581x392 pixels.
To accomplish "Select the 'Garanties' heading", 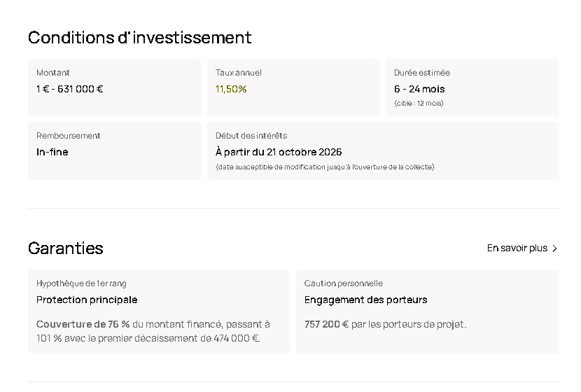I will tap(66, 248).
